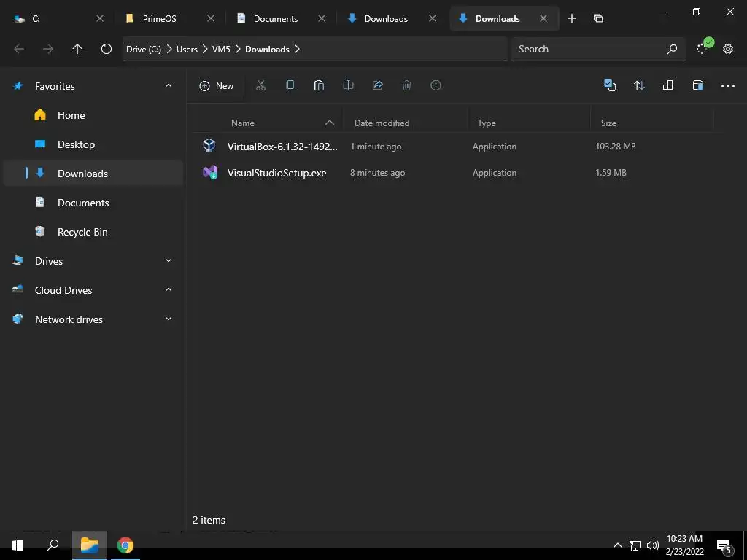This screenshot has width=747, height=560.
Task: Open the Properties info icon
Action: coord(436,86)
